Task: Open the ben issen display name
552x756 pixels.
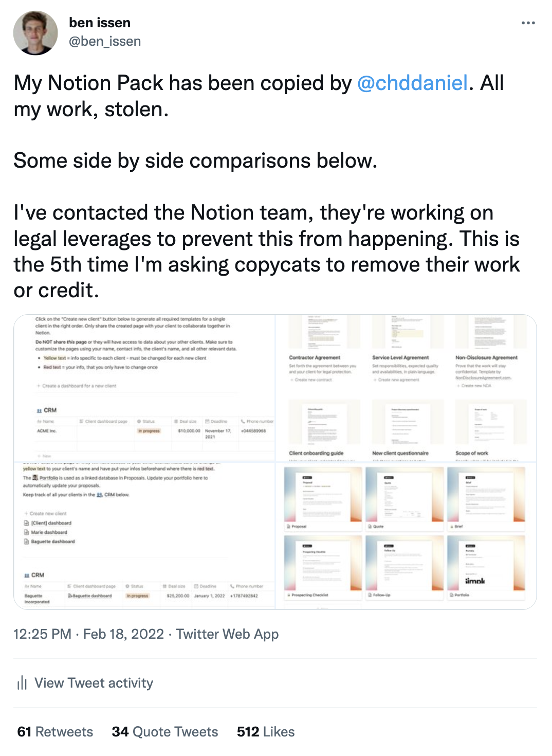Action: [100, 23]
